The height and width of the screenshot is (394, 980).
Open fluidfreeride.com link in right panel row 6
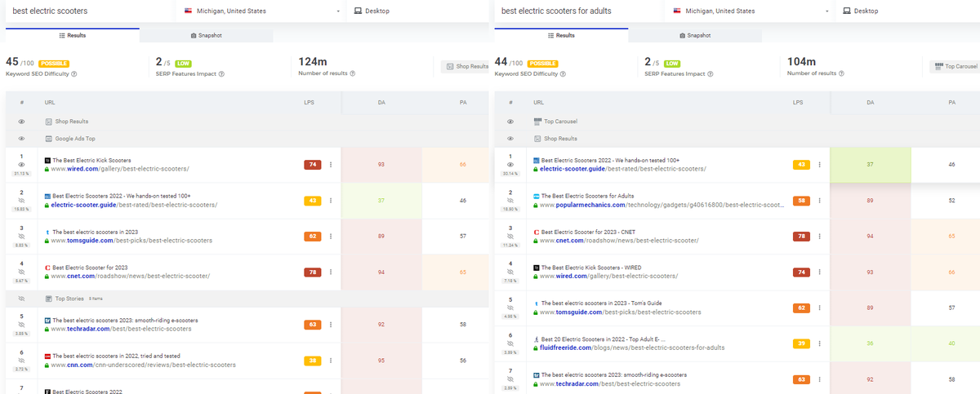tap(631, 348)
